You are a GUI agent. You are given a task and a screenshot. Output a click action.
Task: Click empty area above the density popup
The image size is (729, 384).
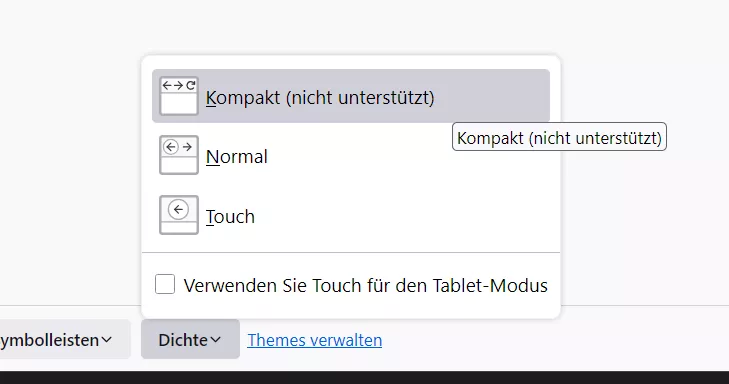[351, 26]
